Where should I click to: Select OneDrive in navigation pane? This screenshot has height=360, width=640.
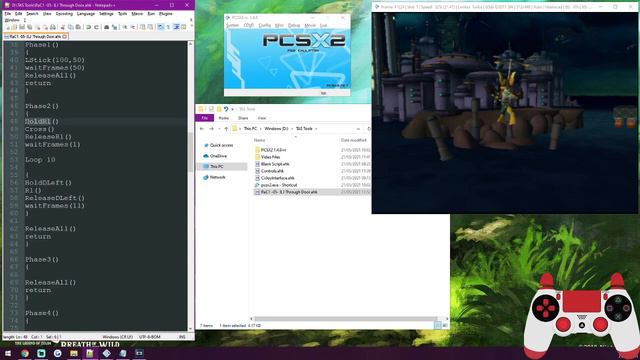pos(215,156)
